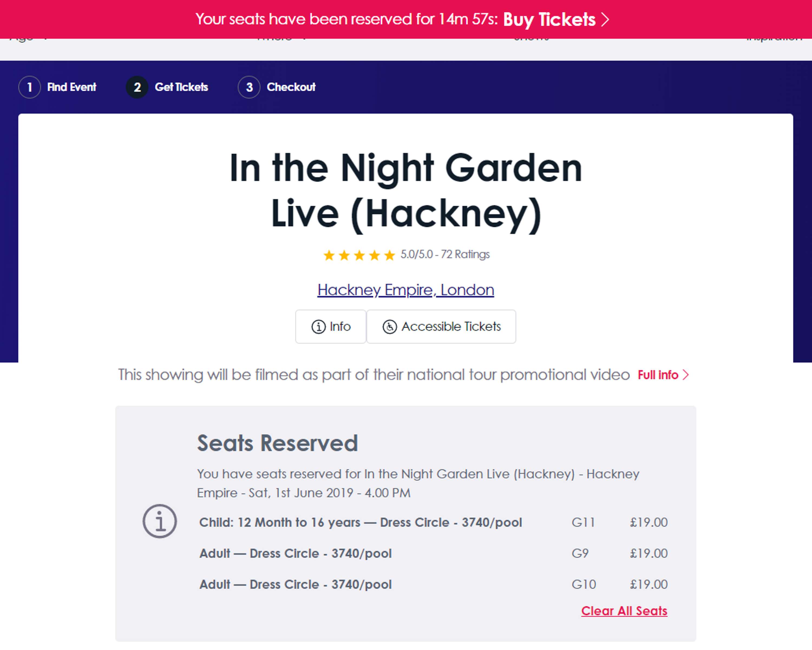Click the step 2 circle icon

pos(137,87)
